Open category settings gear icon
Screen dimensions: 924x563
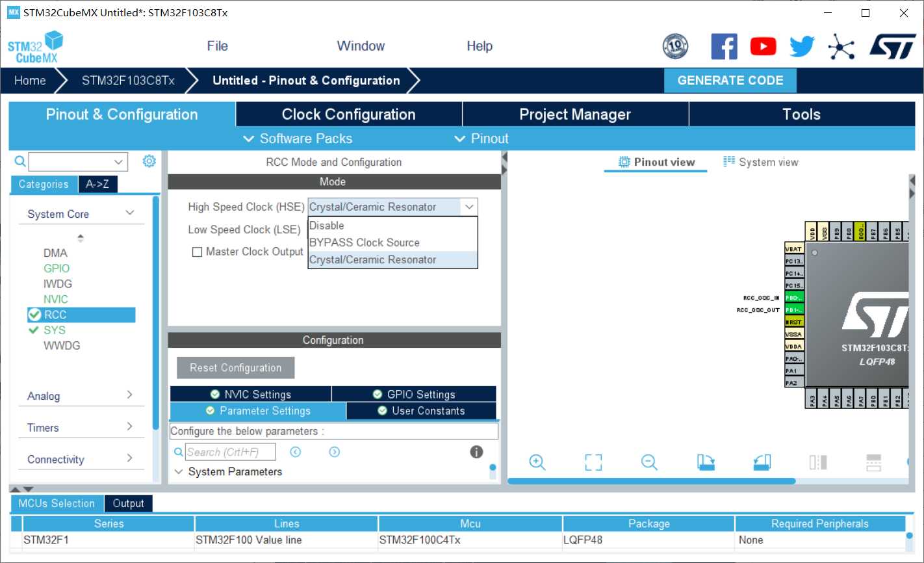coord(149,161)
